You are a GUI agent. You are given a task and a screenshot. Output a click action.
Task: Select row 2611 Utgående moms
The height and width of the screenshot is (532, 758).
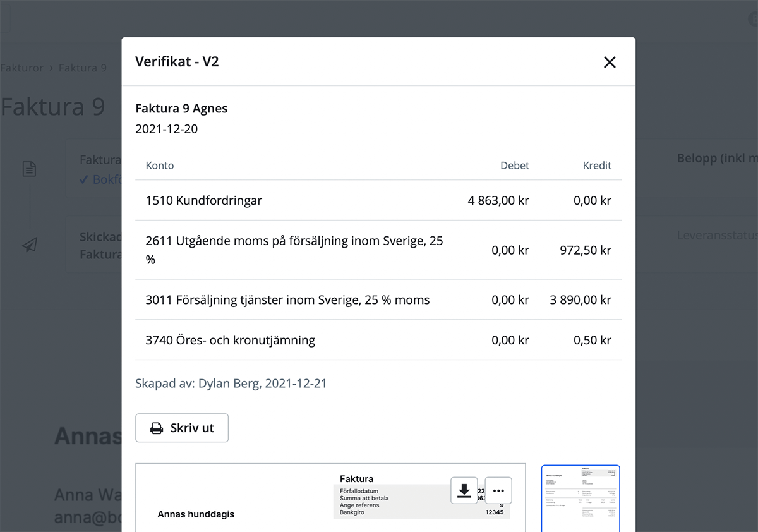click(x=379, y=250)
